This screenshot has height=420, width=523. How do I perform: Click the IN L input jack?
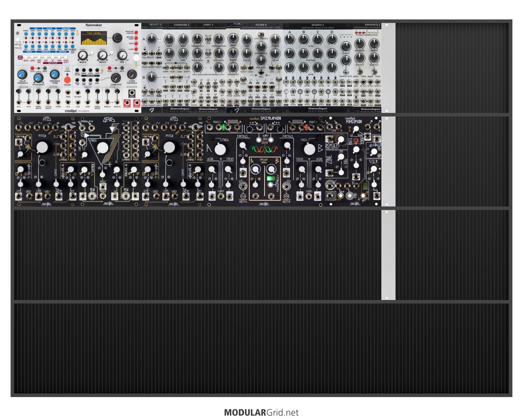point(19,102)
